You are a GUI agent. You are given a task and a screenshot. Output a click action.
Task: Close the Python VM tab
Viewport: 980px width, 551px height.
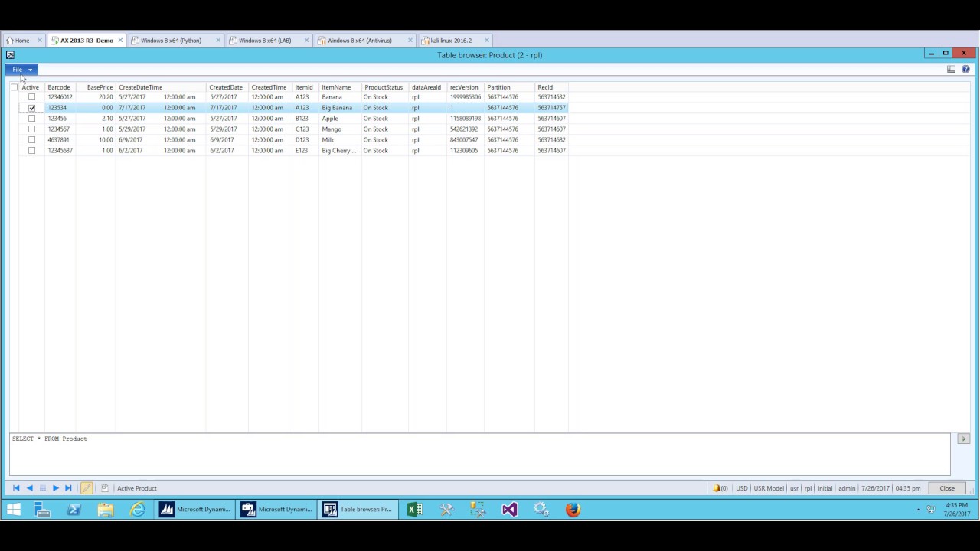218,41
